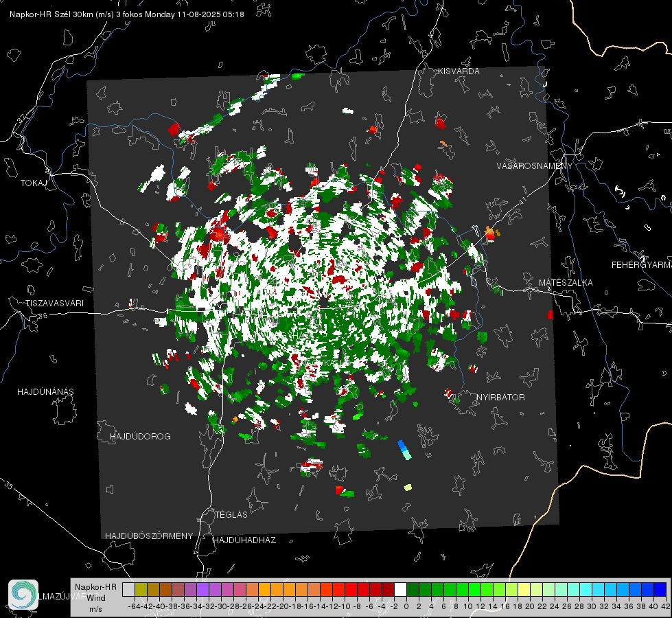Click the '20' value on legend scale
This screenshot has width=672, height=618.
(530, 606)
